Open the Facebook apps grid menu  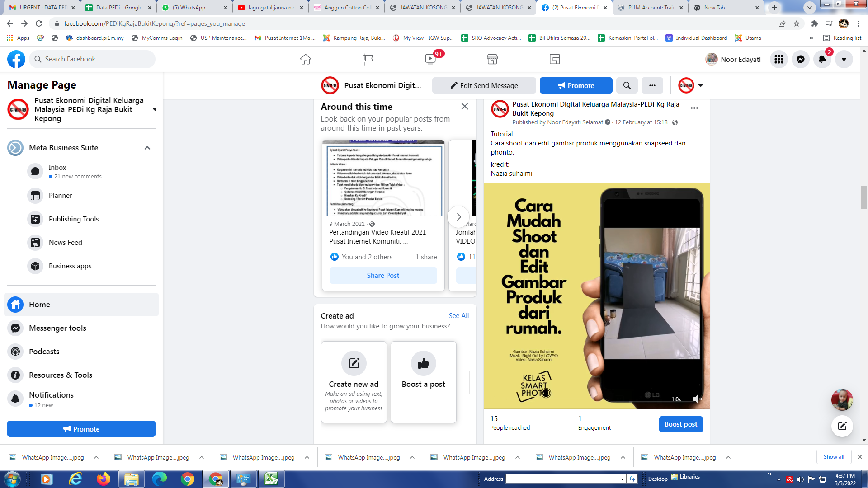778,59
